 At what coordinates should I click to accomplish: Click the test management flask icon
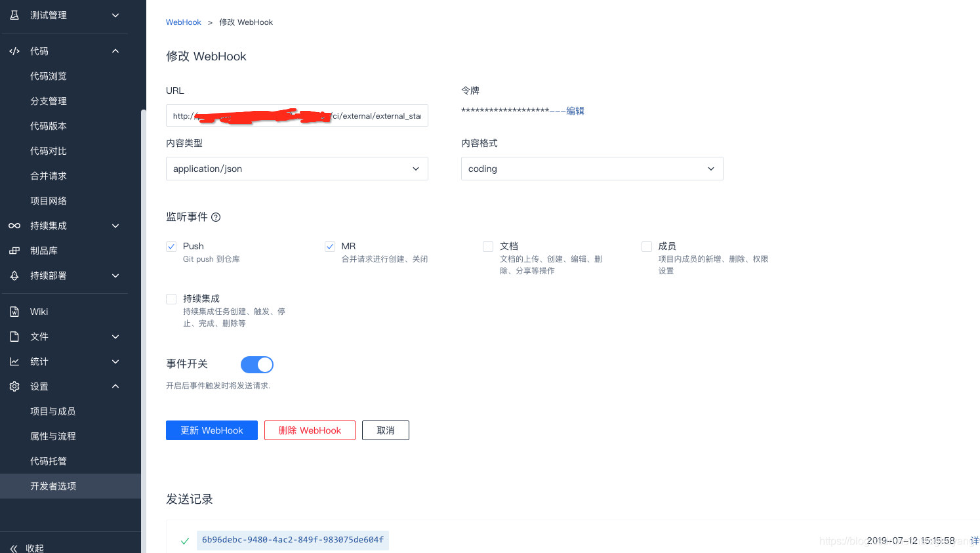point(14,15)
